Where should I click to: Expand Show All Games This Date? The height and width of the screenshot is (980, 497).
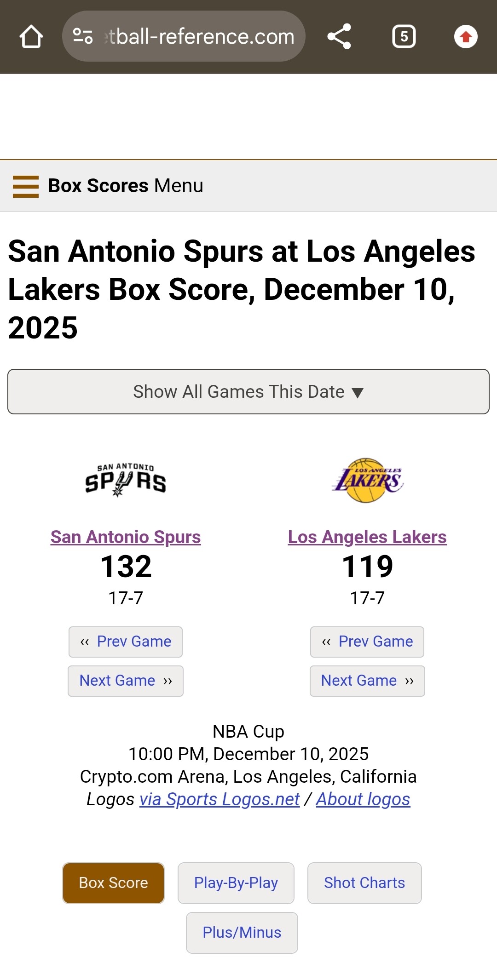[248, 392]
